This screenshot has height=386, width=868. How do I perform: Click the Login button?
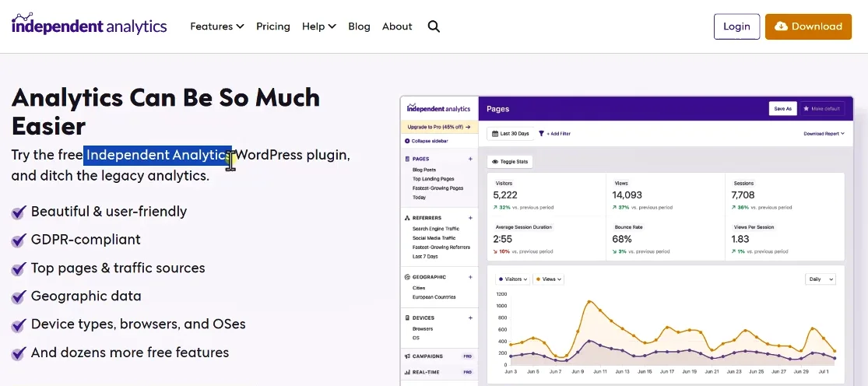pyautogui.click(x=736, y=26)
